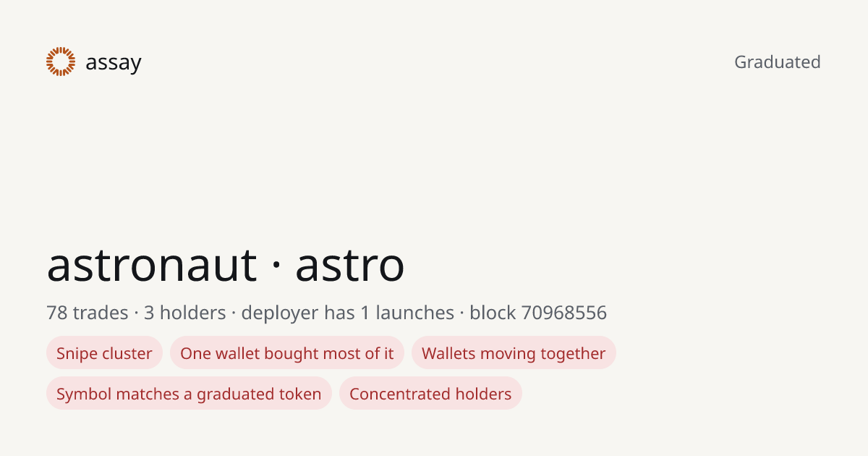Click the assay sunburst logo icon
The width and height of the screenshot is (868, 456).
61,62
